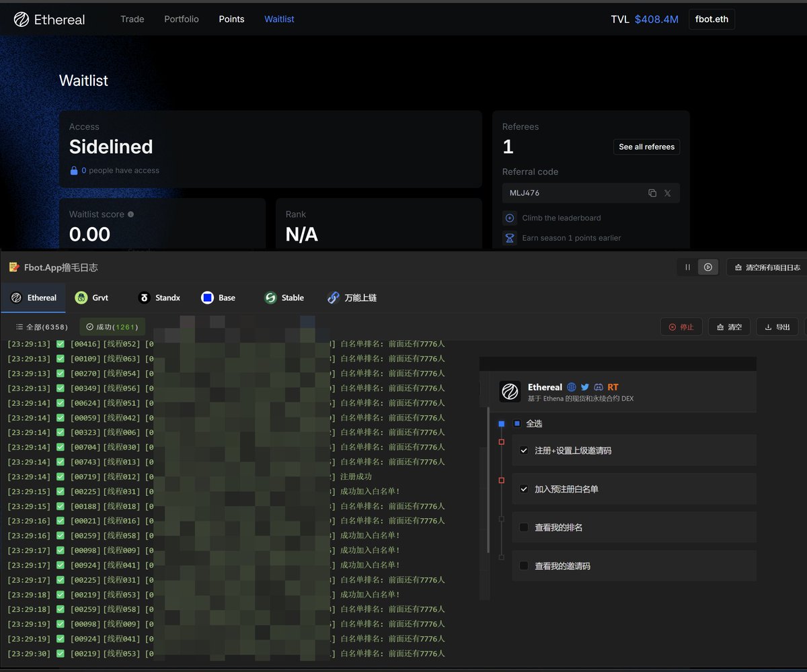The height and width of the screenshot is (672, 807).
Task: Open the Ethereal Discord icon
Action: pos(599,387)
